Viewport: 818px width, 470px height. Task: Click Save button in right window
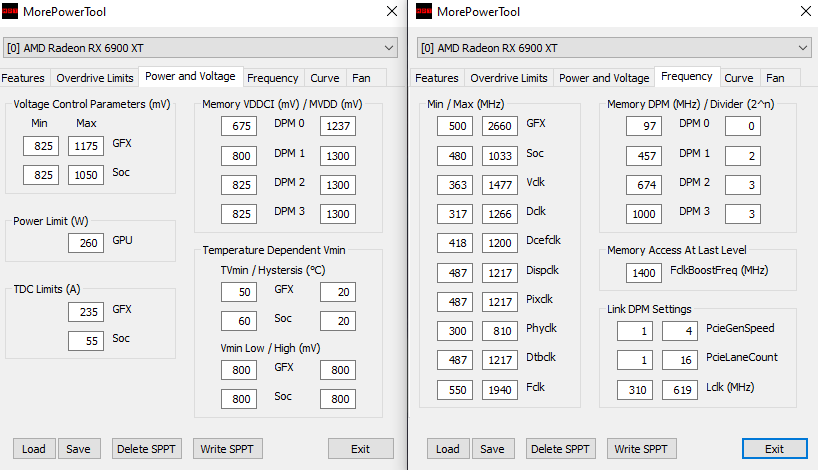pyautogui.click(x=493, y=449)
